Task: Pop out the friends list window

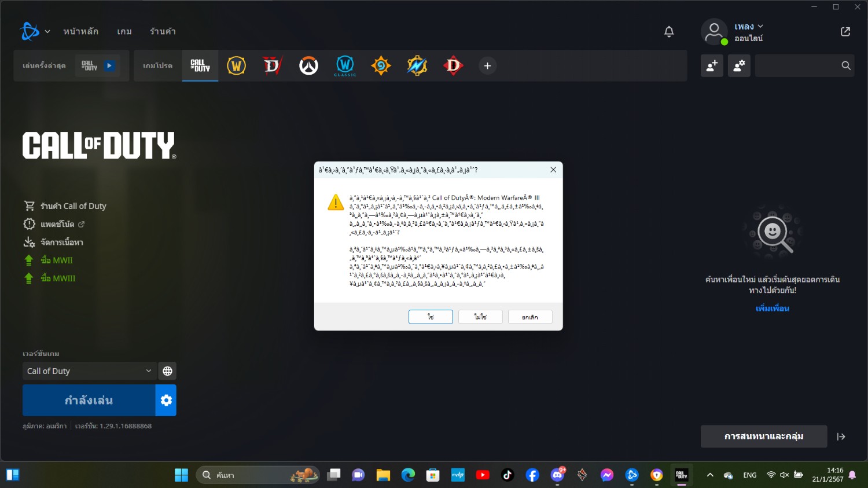Action: coord(845,31)
